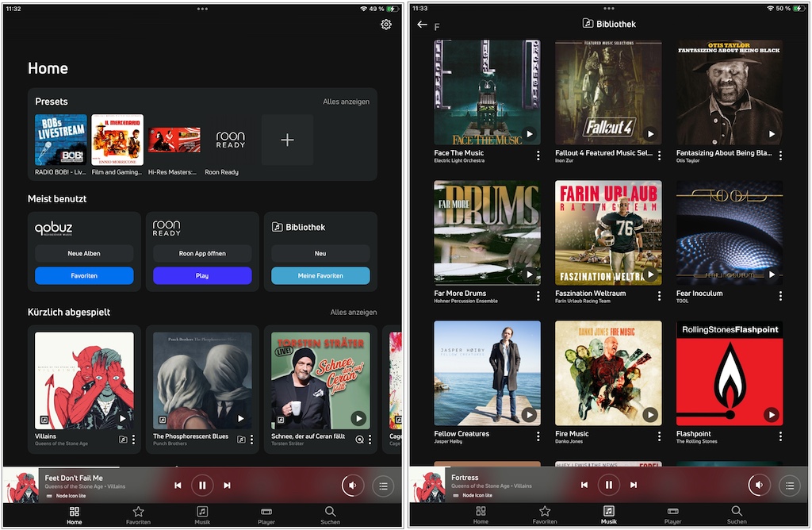
Task: Play the Flashpoint album
Action: tap(772, 414)
